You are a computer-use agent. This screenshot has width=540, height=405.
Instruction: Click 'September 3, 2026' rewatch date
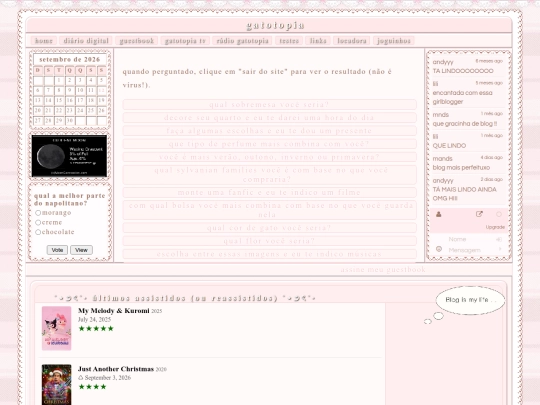(x=107, y=378)
